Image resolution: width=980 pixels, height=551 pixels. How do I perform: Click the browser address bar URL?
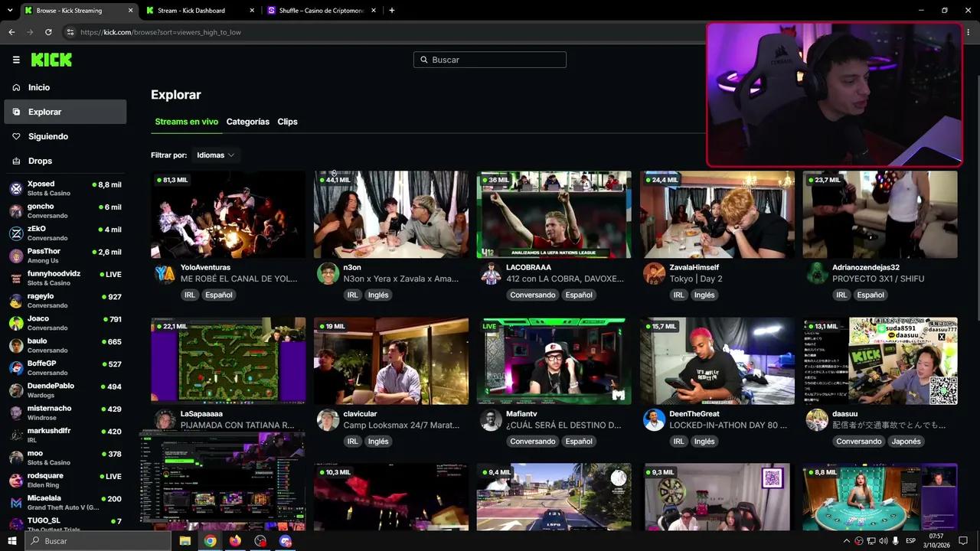pyautogui.click(x=161, y=32)
